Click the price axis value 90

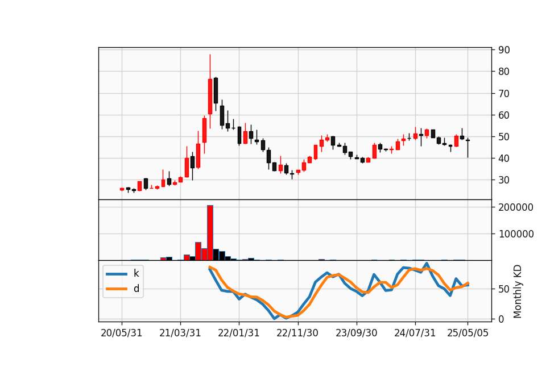[x=504, y=50]
